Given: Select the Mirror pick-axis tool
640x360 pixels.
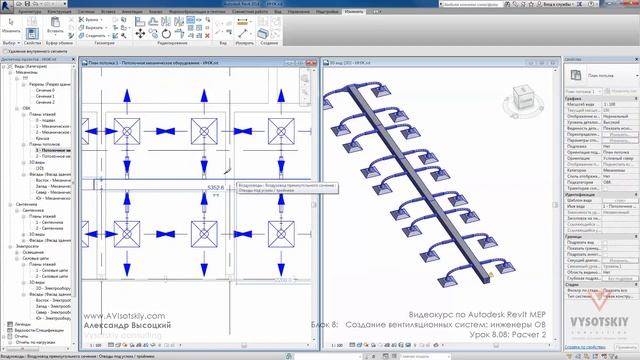Looking at the screenshot, I should [166, 21].
